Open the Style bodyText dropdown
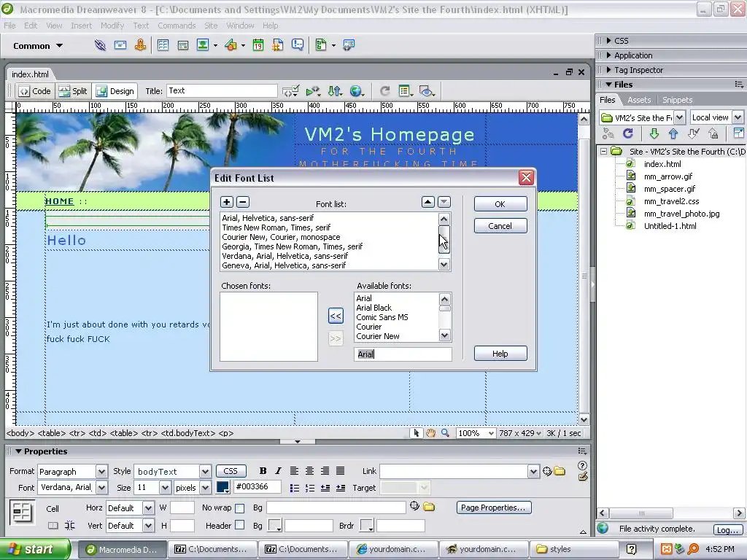Image resolution: width=747 pixels, height=560 pixels. tap(205, 472)
